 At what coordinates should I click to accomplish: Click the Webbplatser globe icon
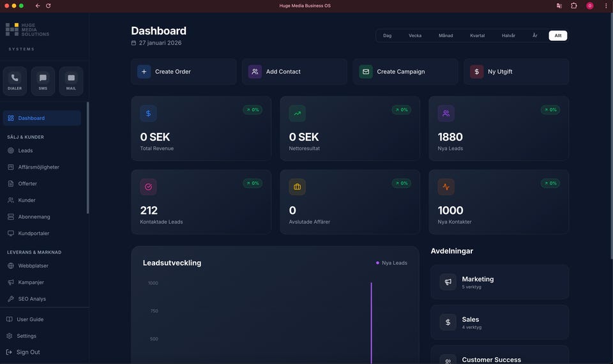tap(11, 266)
